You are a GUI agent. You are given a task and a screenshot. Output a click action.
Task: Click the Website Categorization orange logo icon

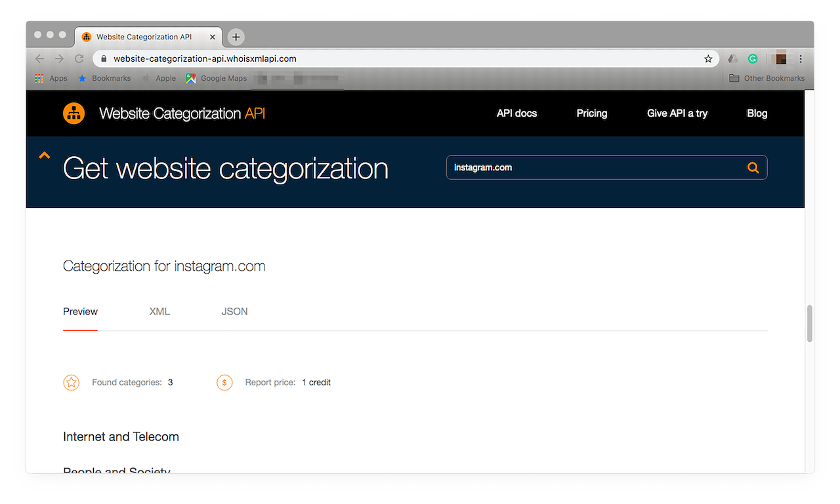(x=74, y=114)
